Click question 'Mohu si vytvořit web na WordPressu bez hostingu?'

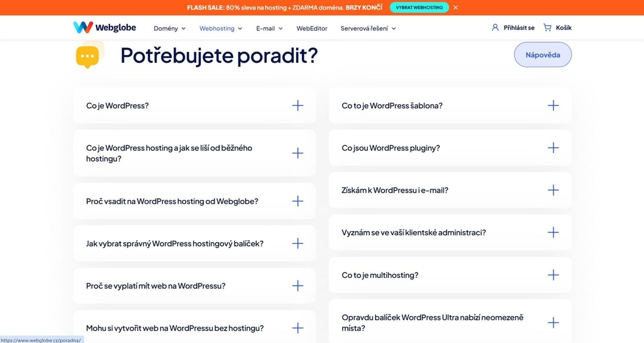point(175,328)
